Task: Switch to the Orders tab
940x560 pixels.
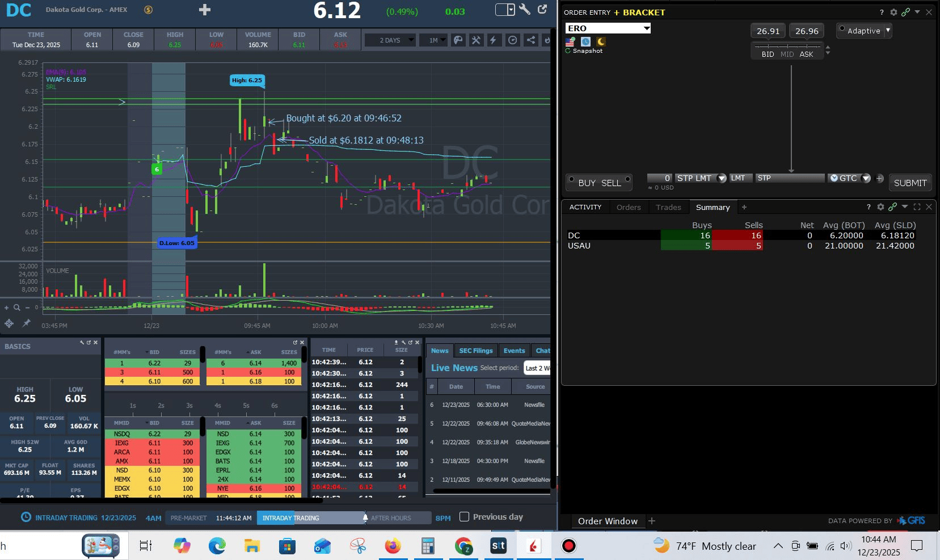Action: pyautogui.click(x=629, y=207)
